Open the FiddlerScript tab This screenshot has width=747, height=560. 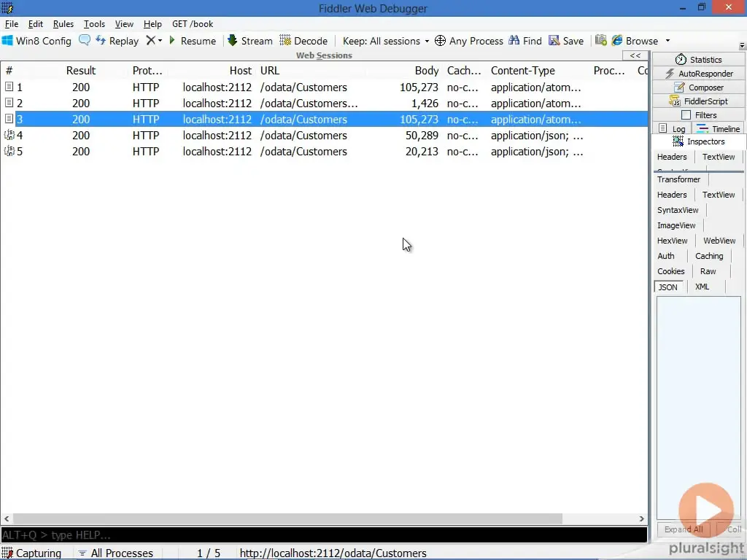[698, 101]
